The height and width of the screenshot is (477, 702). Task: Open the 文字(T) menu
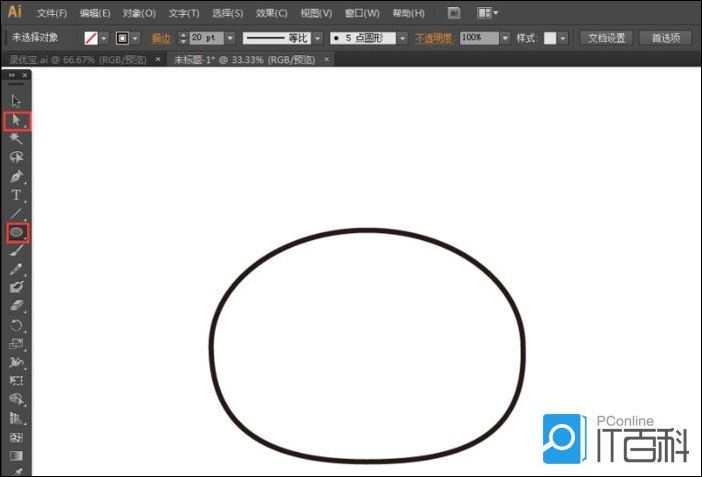[184, 13]
